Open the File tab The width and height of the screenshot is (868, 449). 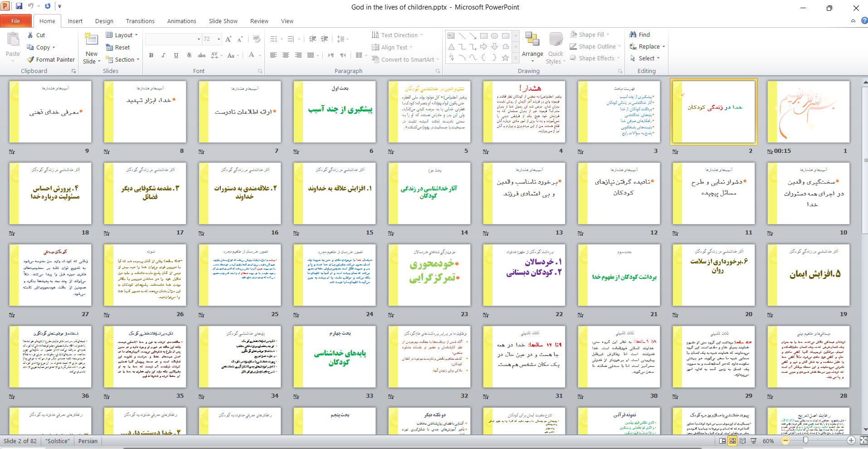(16, 21)
